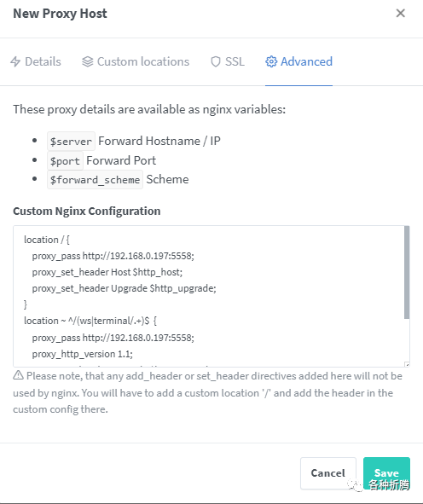Viewport: 423px width, 504px height.
Task: Click the $forward_scheme variable tag
Action: pyautogui.click(x=95, y=179)
